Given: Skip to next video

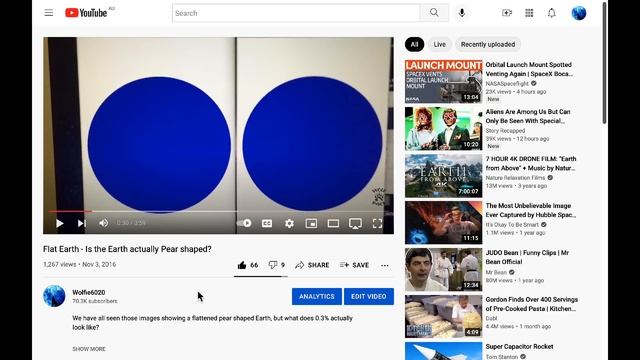Looking at the screenshot, I should [x=82, y=223].
